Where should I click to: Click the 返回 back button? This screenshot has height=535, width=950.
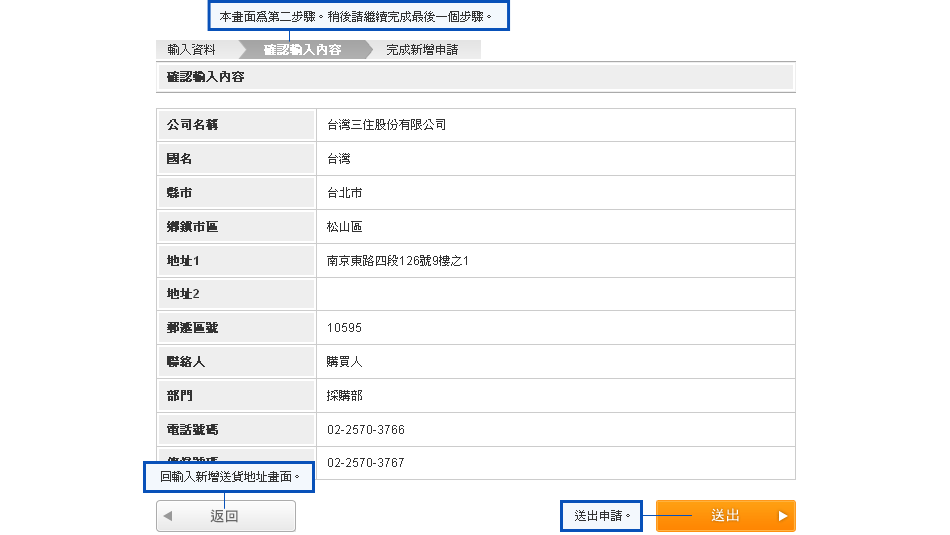coord(225,516)
